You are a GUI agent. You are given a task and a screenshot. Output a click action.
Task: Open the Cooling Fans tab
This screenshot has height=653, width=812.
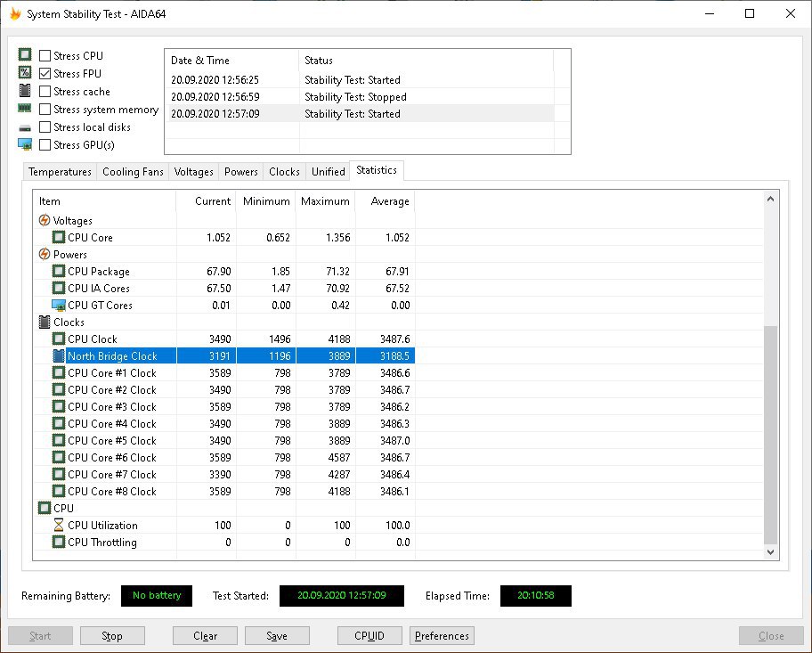point(133,172)
